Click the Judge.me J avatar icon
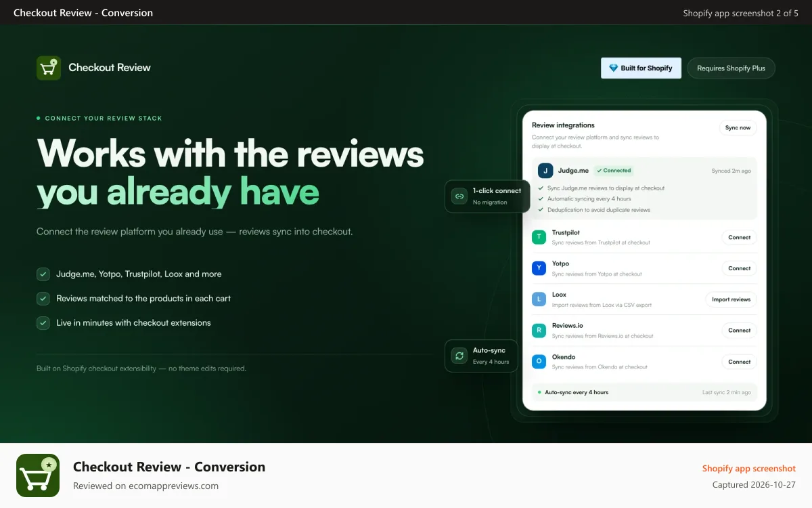812x508 pixels. point(545,171)
